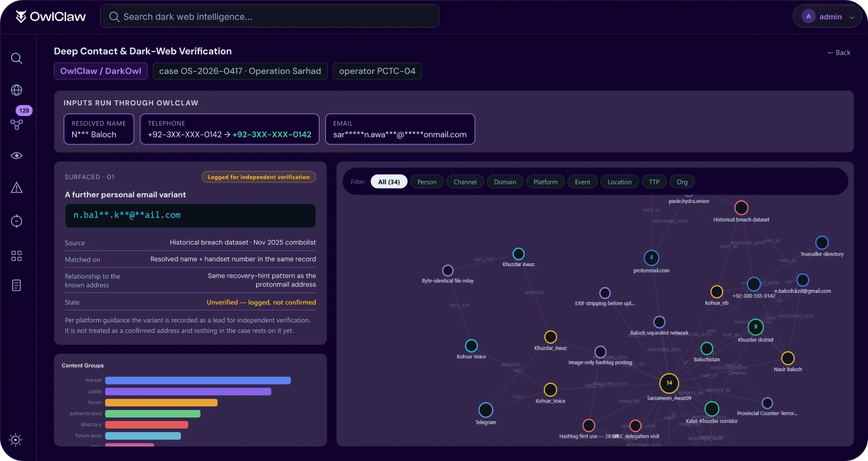Select the Truecaller directory node
The height and width of the screenshot is (461, 868).
click(x=822, y=242)
